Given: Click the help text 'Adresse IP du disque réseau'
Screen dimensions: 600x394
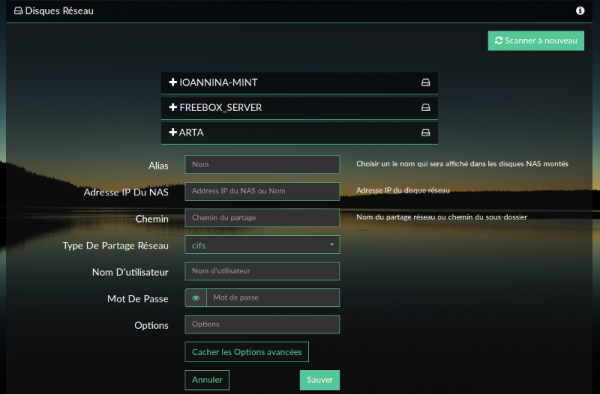Looking at the screenshot, I should pyautogui.click(x=403, y=190).
